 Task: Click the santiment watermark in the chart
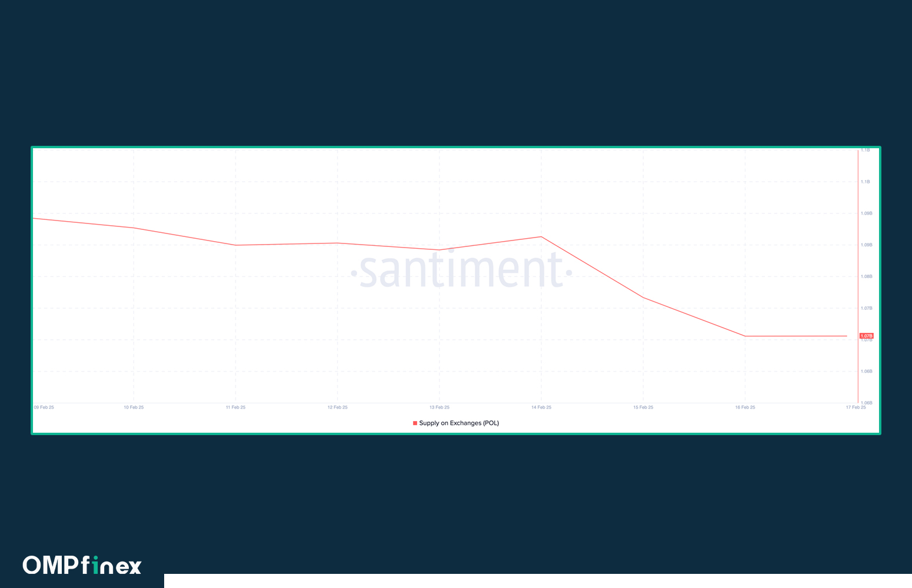tap(461, 271)
